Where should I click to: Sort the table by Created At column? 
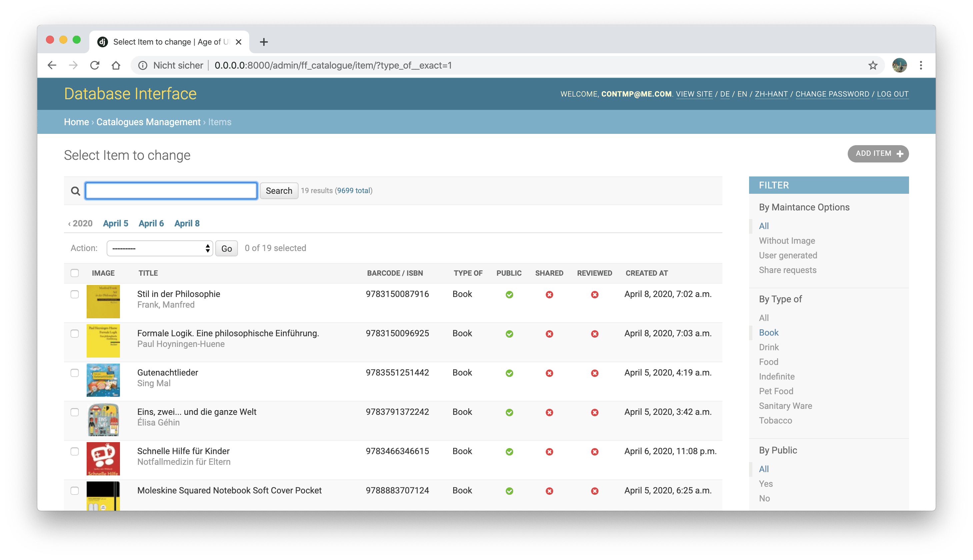[x=646, y=273]
